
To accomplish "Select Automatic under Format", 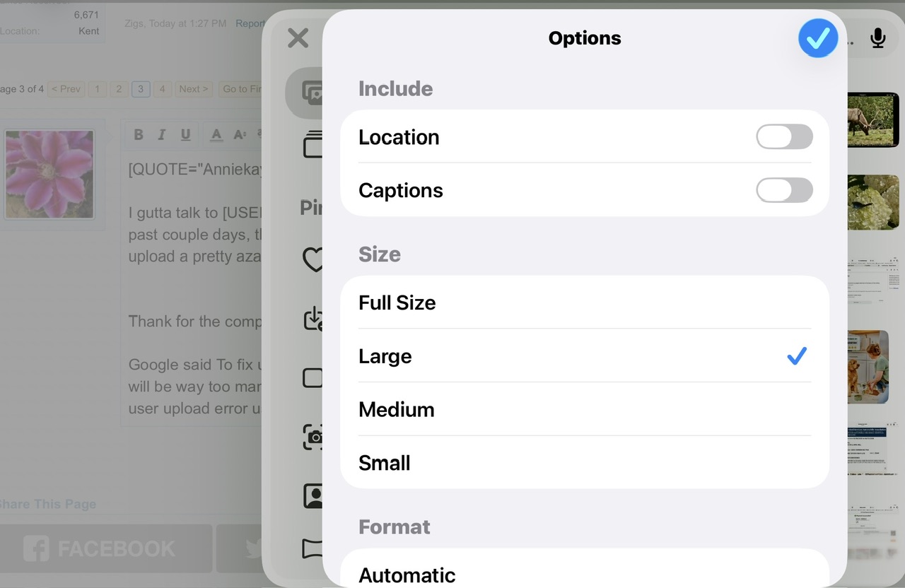I will click(584, 574).
